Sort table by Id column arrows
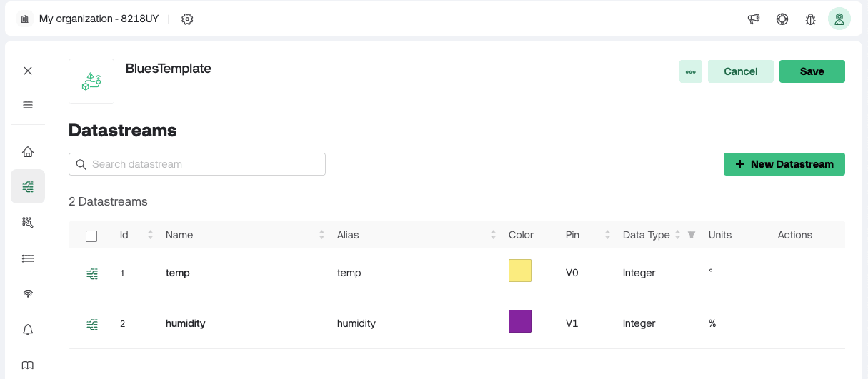Screen dimensions: 868x379 150,235
